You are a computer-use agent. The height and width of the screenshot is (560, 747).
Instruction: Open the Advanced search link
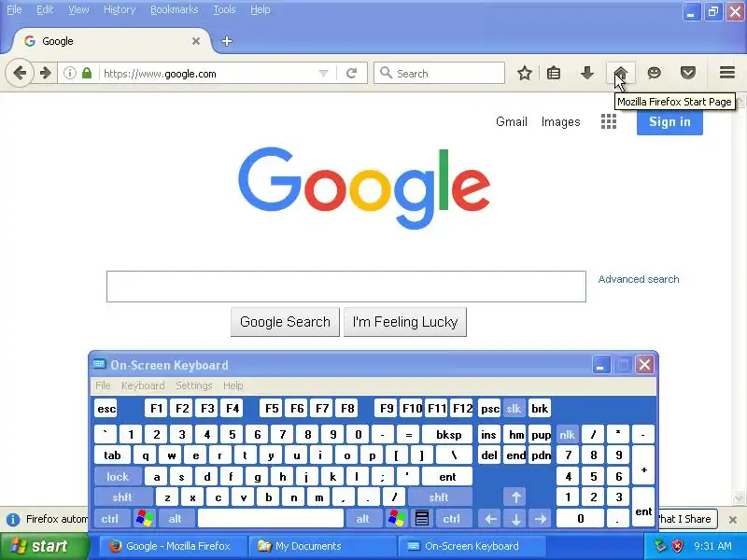(639, 279)
